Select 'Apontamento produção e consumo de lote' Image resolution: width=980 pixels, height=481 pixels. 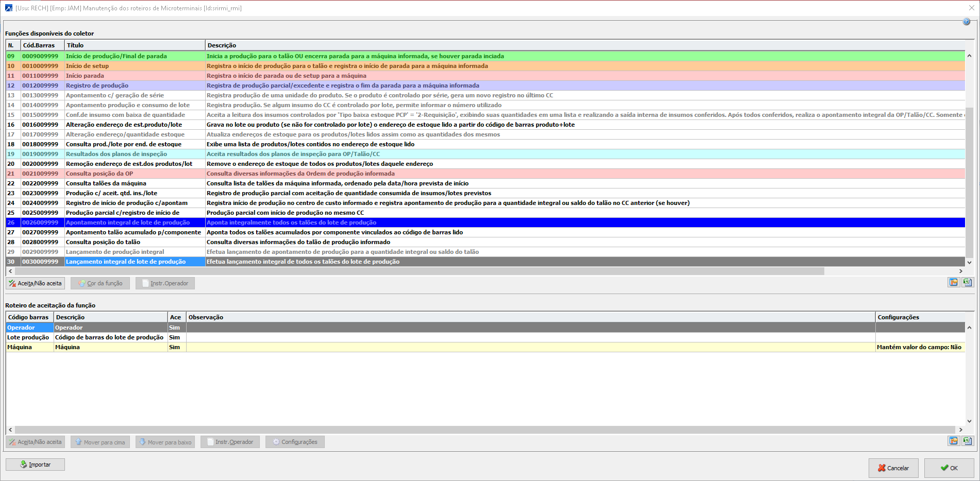pyautogui.click(x=485, y=105)
